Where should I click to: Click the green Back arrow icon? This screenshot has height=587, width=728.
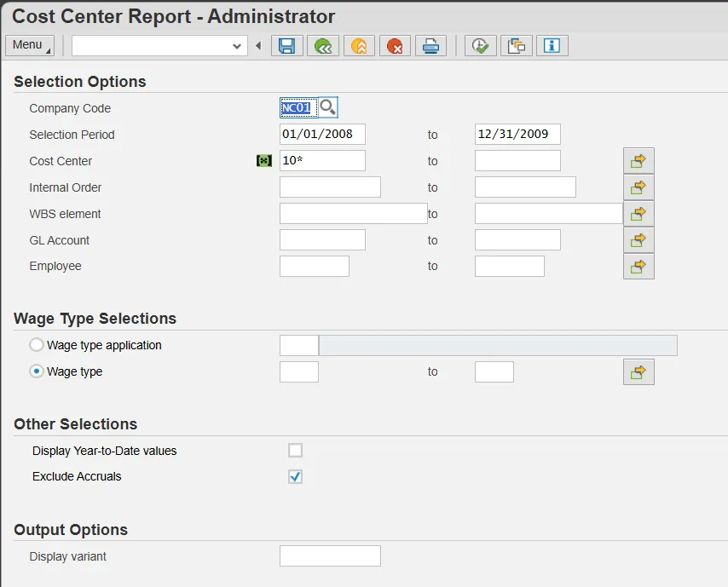pyautogui.click(x=323, y=46)
